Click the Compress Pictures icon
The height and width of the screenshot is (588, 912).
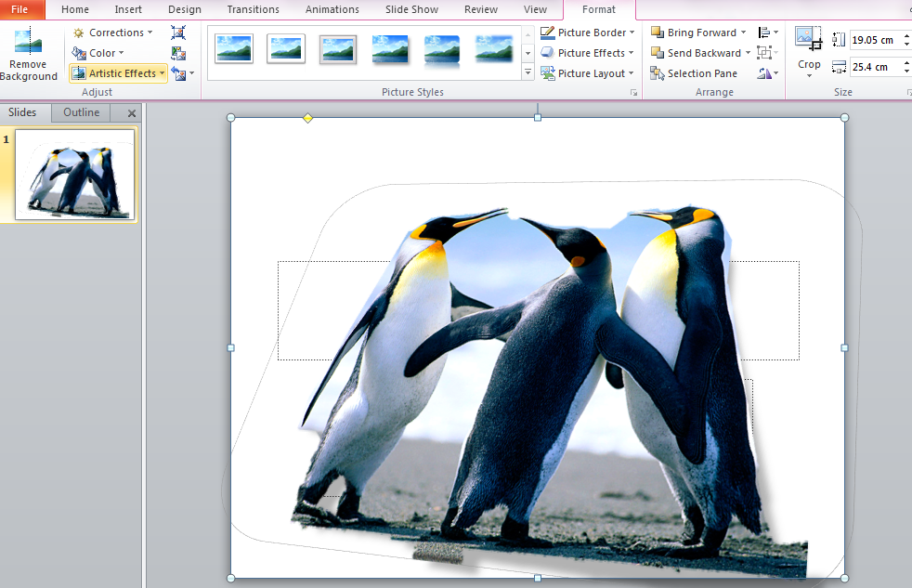click(178, 33)
